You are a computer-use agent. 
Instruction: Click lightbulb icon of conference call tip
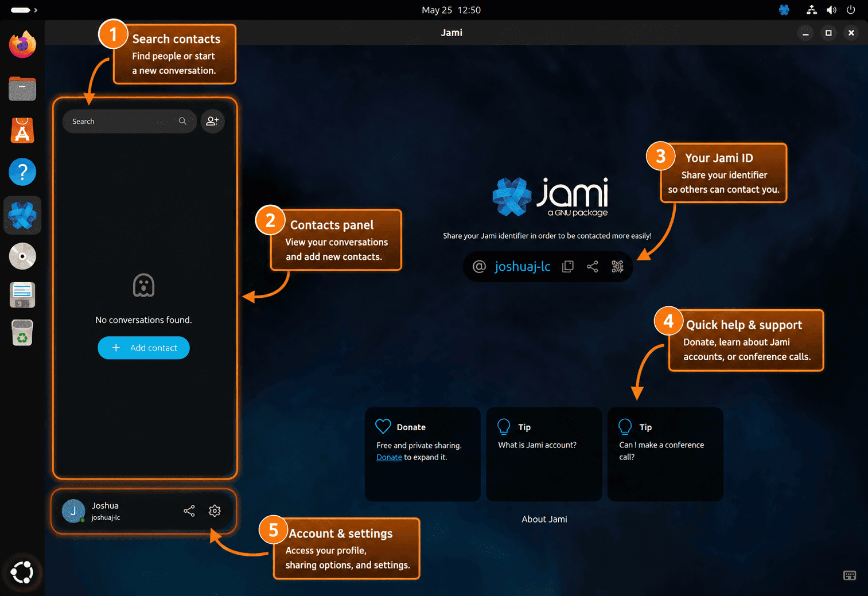tap(625, 426)
